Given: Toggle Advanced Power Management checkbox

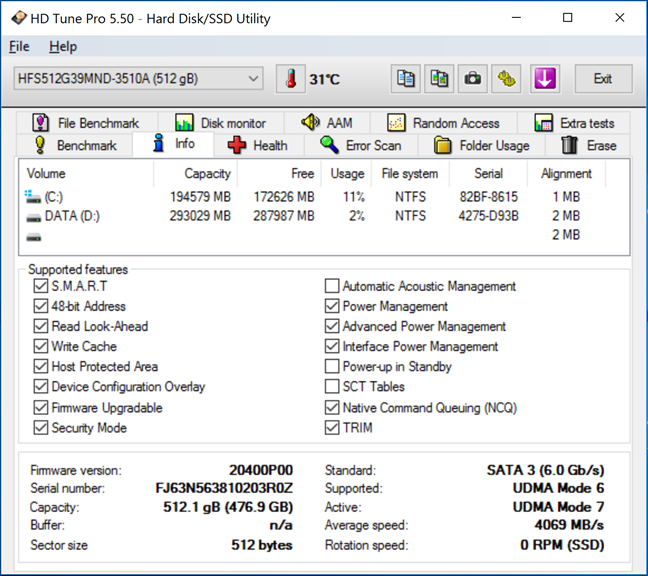Looking at the screenshot, I should point(332,326).
